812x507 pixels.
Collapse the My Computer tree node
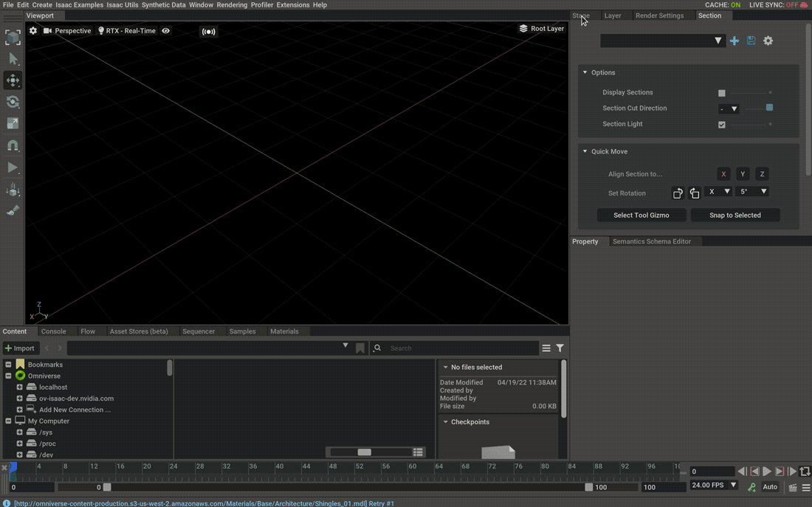[8, 421]
